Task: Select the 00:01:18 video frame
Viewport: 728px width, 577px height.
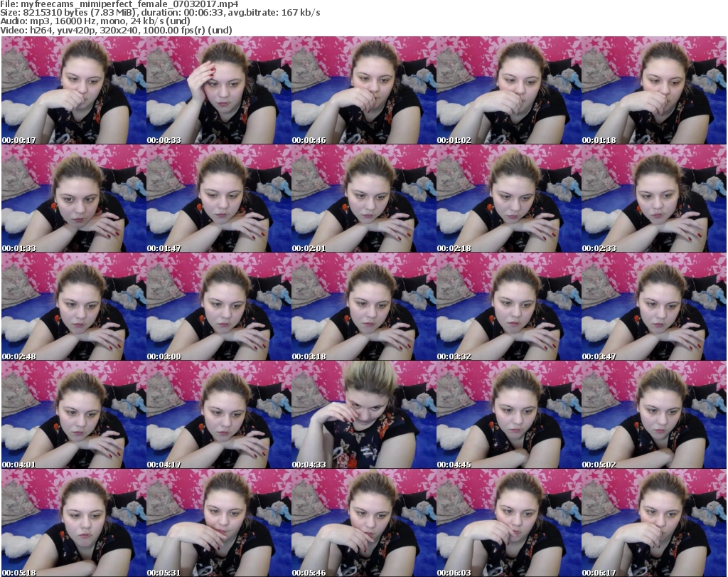Action: [x=654, y=90]
